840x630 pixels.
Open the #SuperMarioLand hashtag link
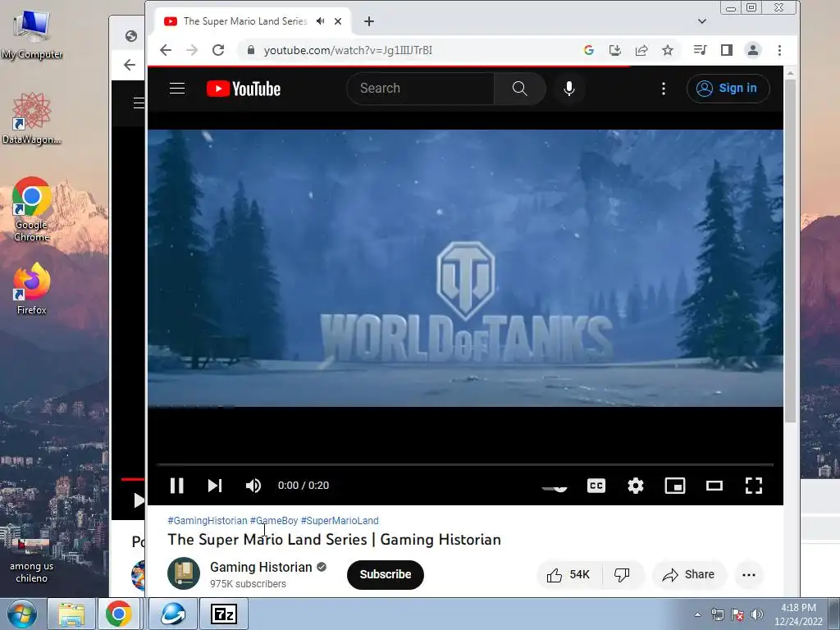pyautogui.click(x=340, y=521)
